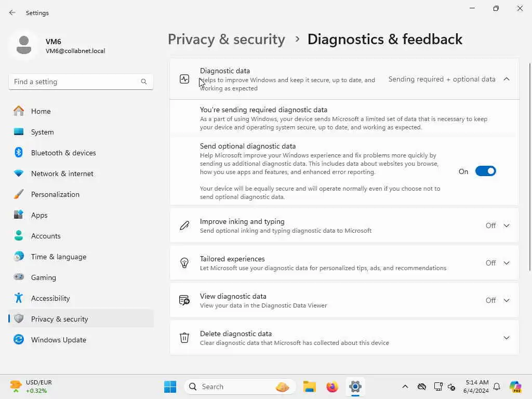Screen dimensions: 532x399
Task: Click the taskbar Search box
Action: 240,387
